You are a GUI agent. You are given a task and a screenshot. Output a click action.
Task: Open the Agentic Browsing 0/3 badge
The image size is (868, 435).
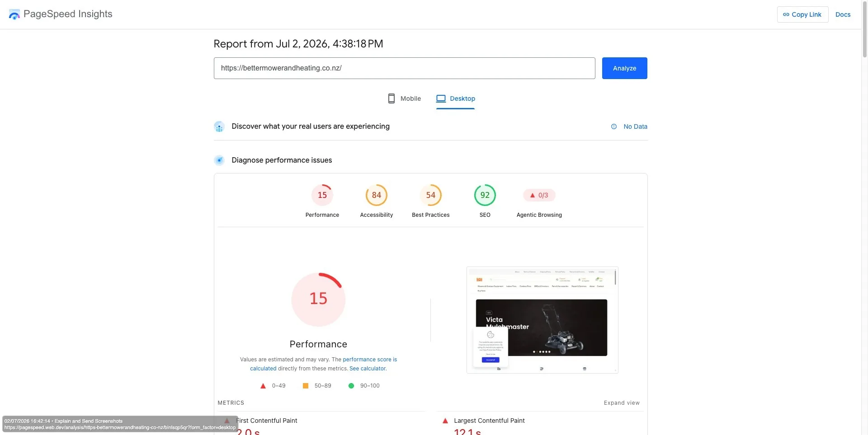pyautogui.click(x=539, y=195)
